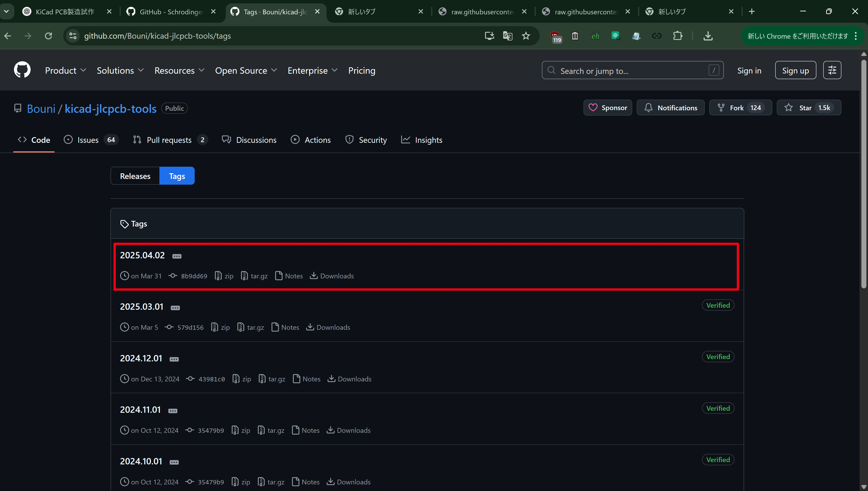Image resolution: width=868 pixels, height=491 pixels.
Task: Open the browser tab search dropdown arrow
Action: tap(6, 11)
